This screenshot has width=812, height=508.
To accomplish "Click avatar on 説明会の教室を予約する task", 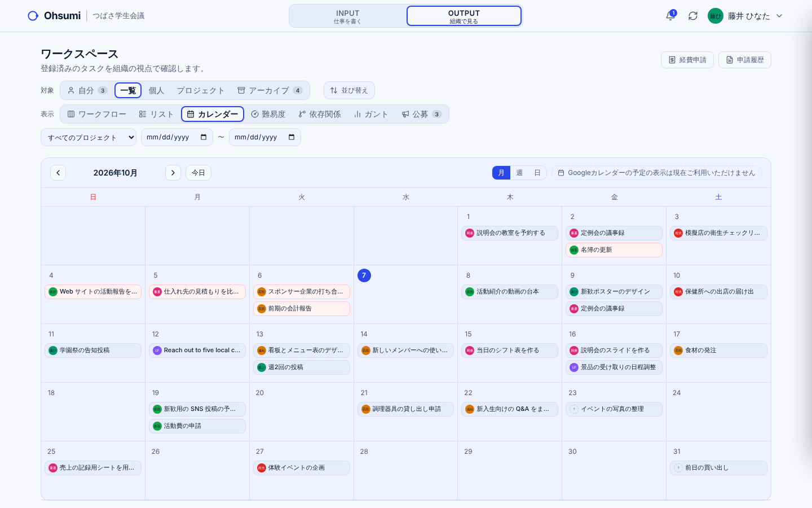I will point(470,233).
